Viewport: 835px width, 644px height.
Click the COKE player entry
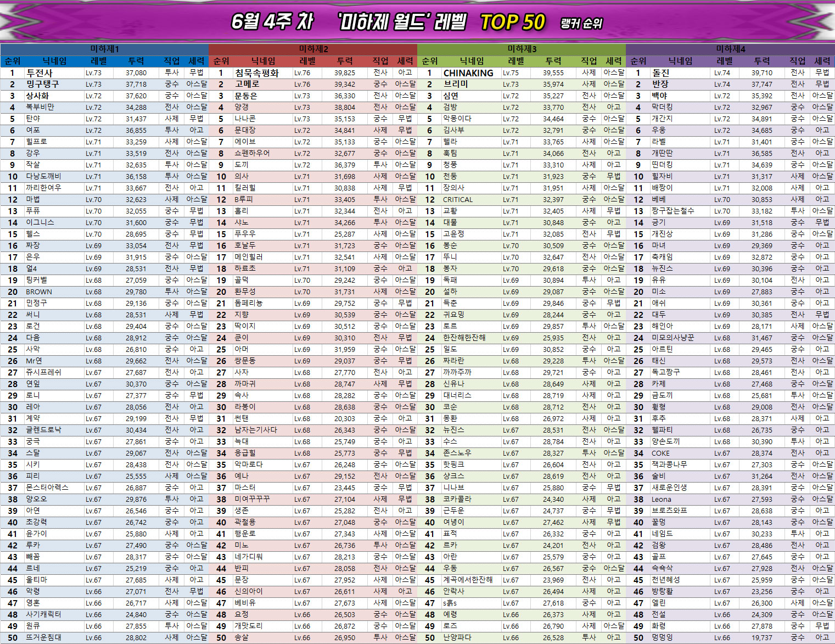[660, 453]
